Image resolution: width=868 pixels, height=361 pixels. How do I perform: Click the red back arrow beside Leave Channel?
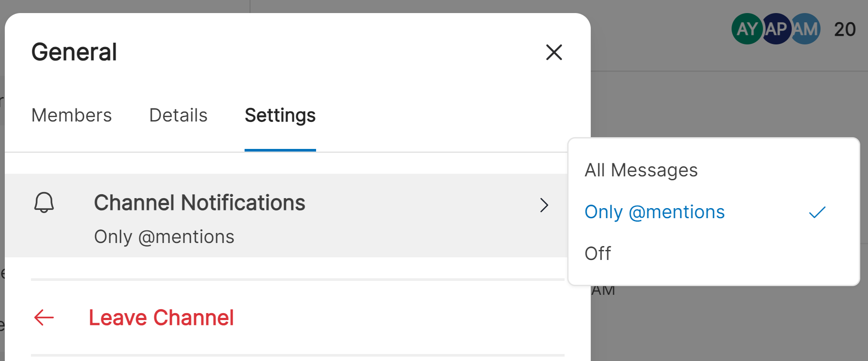43,317
